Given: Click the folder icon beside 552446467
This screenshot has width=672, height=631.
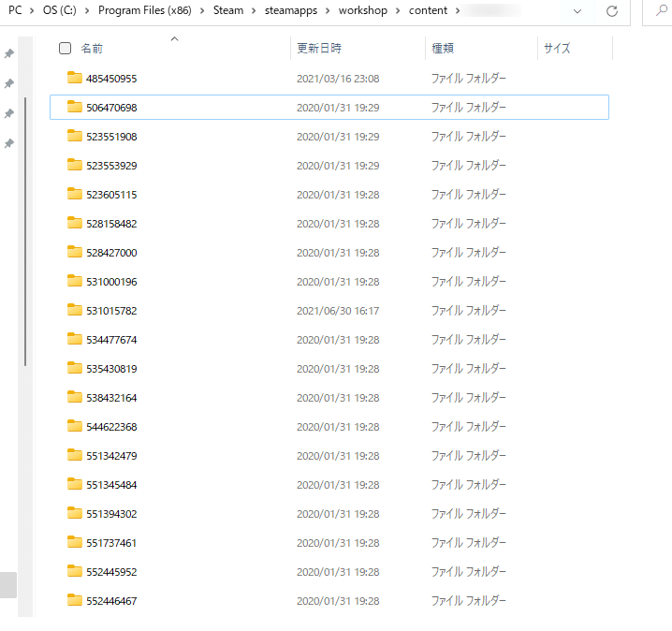Looking at the screenshot, I should pyautogui.click(x=75, y=601).
